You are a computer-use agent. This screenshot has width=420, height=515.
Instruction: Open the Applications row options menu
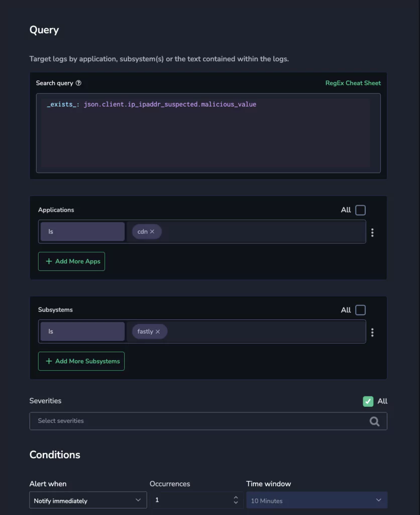click(372, 232)
